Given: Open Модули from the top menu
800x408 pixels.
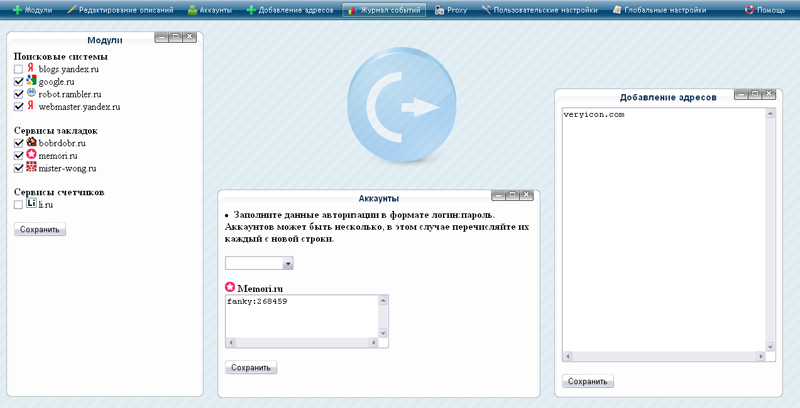Looking at the screenshot, I should 32,10.
